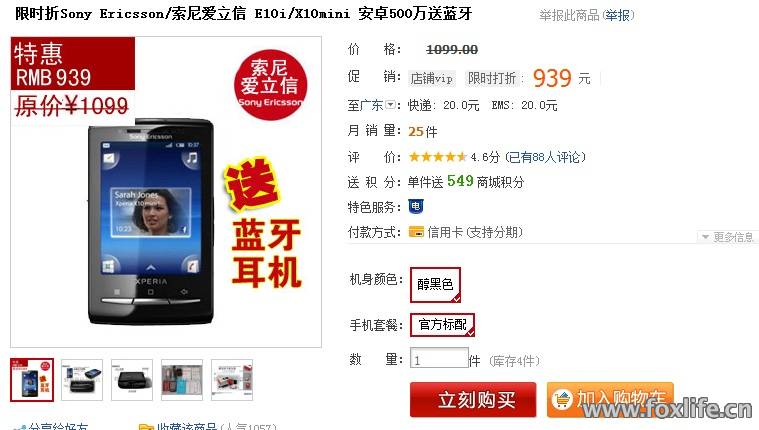Screen dimensions: 759x430
Task: Click the red 索尼爱立信 round badge
Action: [x=270, y=85]
